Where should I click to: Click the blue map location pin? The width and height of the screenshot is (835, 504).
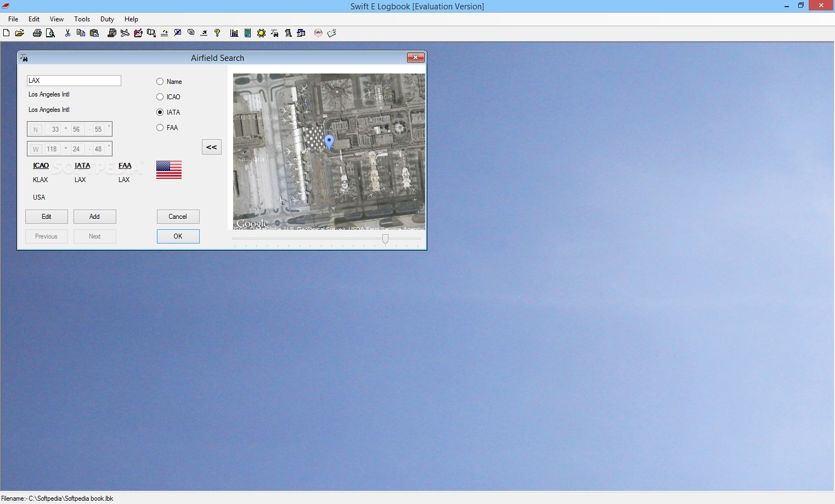point(329,143)
